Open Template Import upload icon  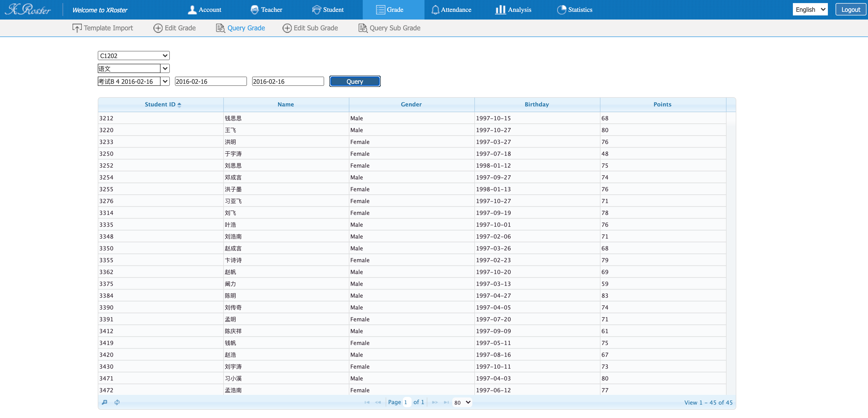click(77, 28)
